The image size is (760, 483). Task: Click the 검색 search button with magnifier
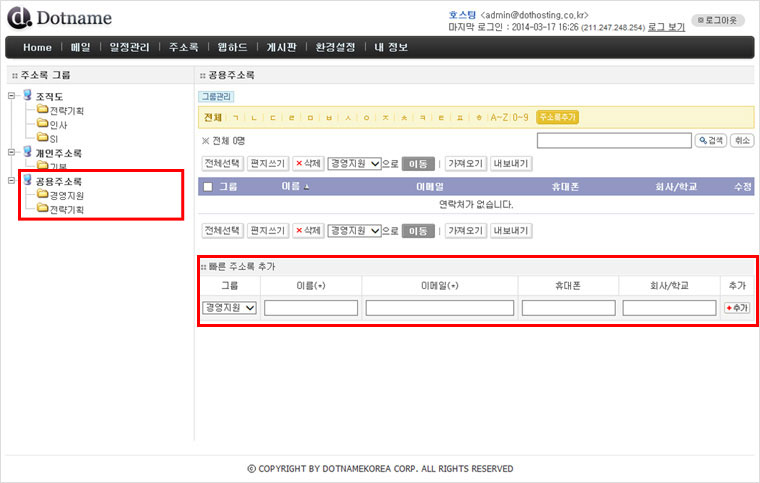click(710, 141)
